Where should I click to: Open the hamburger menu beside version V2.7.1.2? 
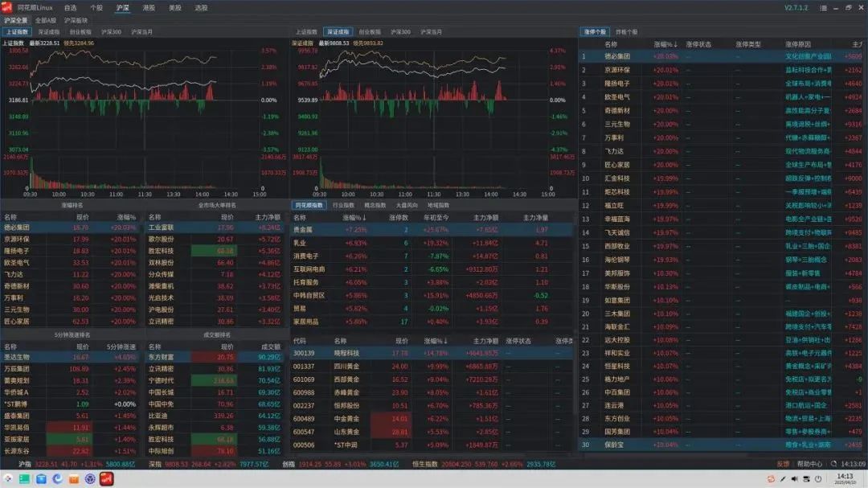tap(823, 8)
